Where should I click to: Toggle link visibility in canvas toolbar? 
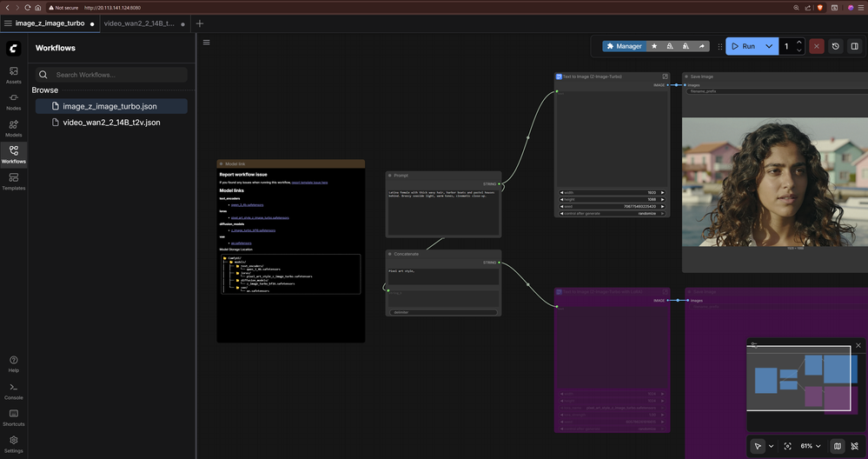pyautogui.click(x=854, y=446)
